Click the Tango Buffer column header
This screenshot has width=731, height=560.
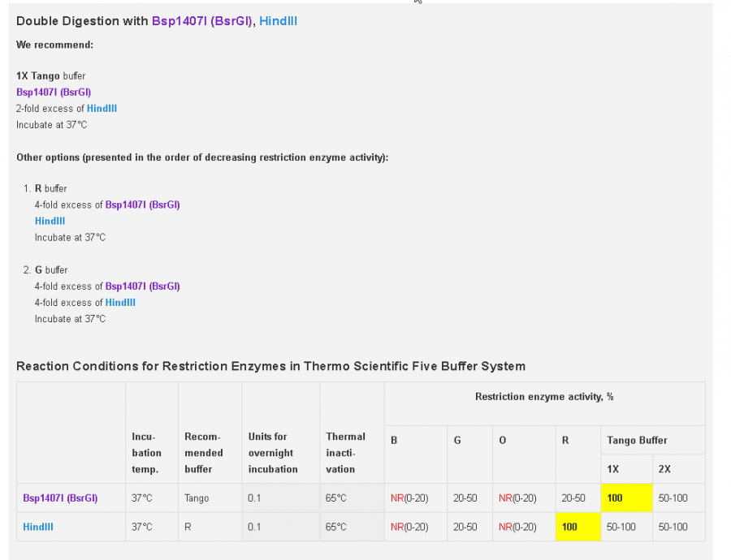tap(637, 440)
